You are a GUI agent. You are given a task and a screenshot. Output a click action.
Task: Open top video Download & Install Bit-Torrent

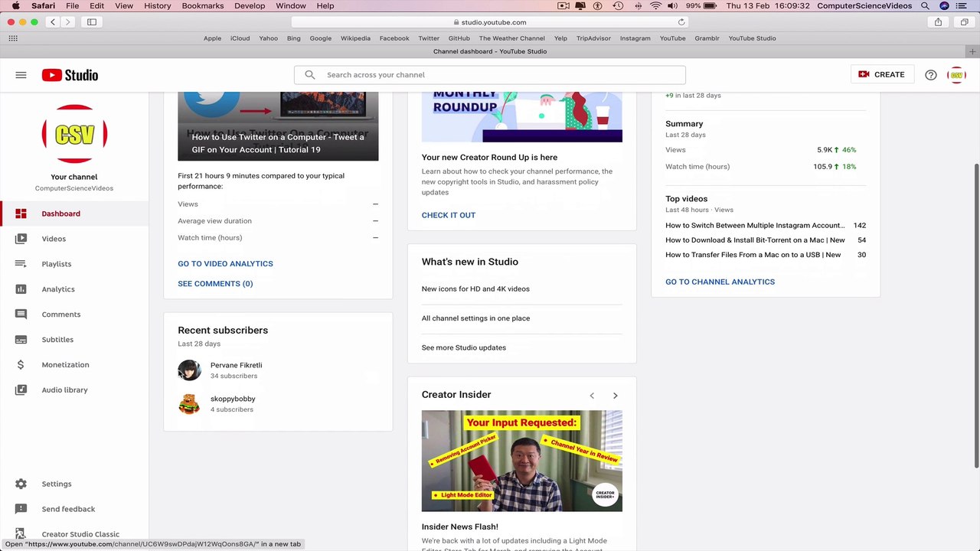click(755, 240)
